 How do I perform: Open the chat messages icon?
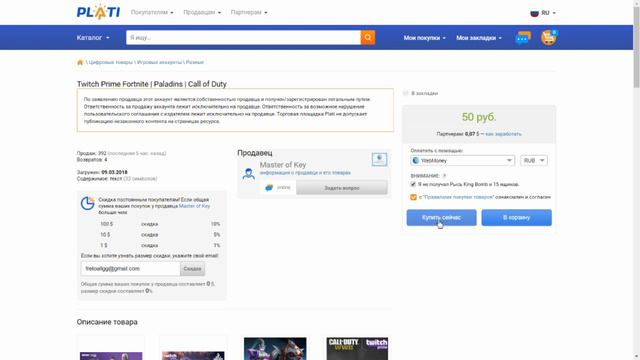point(523,38)
